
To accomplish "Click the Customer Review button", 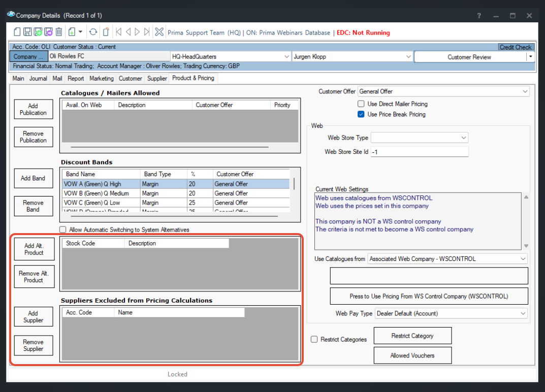I will click(x=470, y=57).
